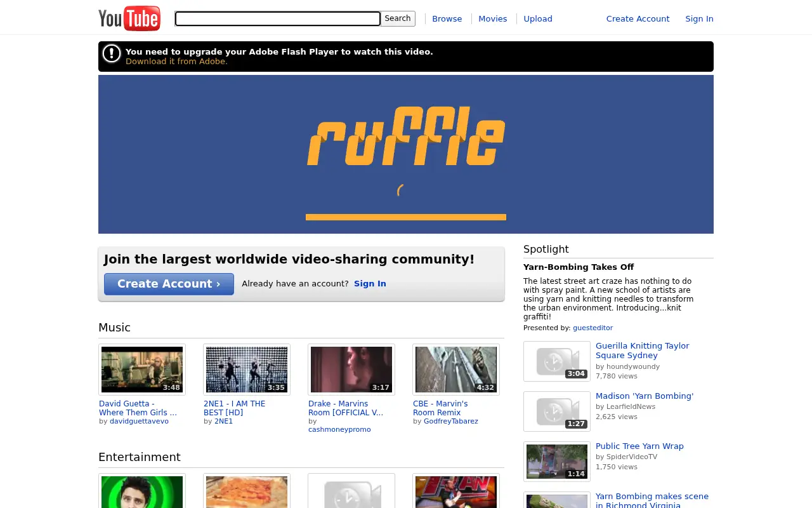Click Yarn Bombing makes scene in Richmond link
Screen dimensions: 812x508
[x=652, y=501]
